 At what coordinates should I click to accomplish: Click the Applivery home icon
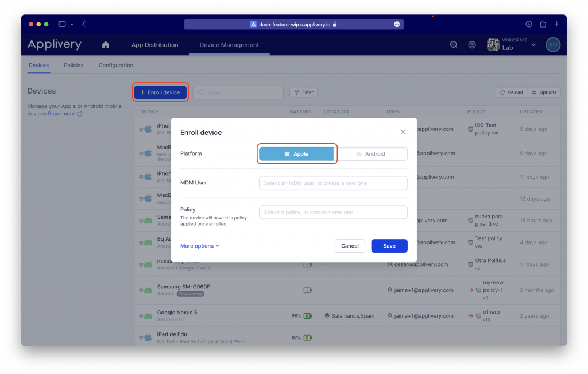[x=106, y=45]
